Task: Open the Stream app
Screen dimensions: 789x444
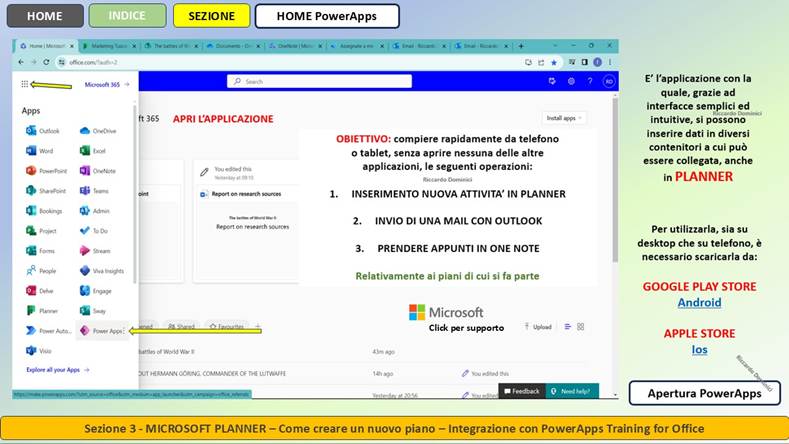Action: [95, 251]
